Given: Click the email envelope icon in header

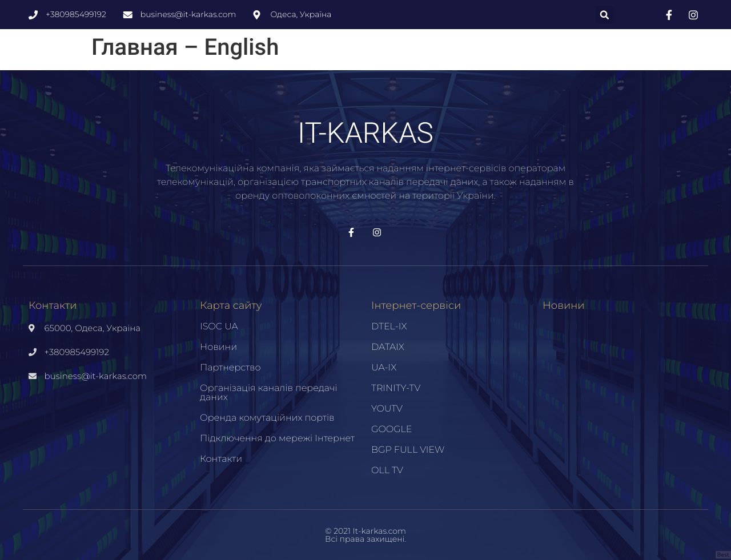Looking at the screenshot, I should tap(128, 14).
